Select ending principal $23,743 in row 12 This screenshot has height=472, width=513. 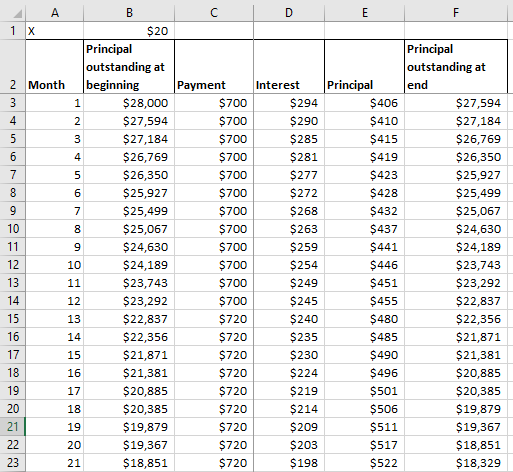click(456, 265)
